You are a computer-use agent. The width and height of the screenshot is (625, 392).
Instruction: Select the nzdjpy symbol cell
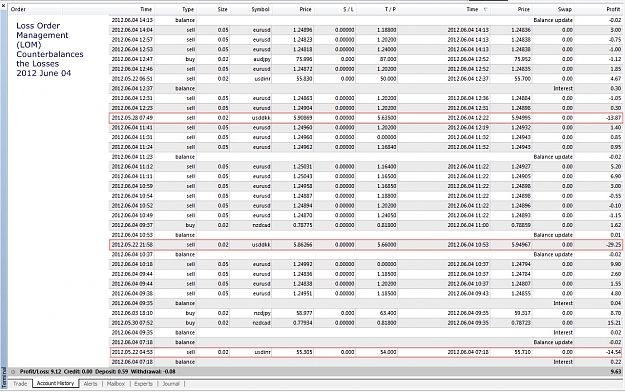click(262, 313)
